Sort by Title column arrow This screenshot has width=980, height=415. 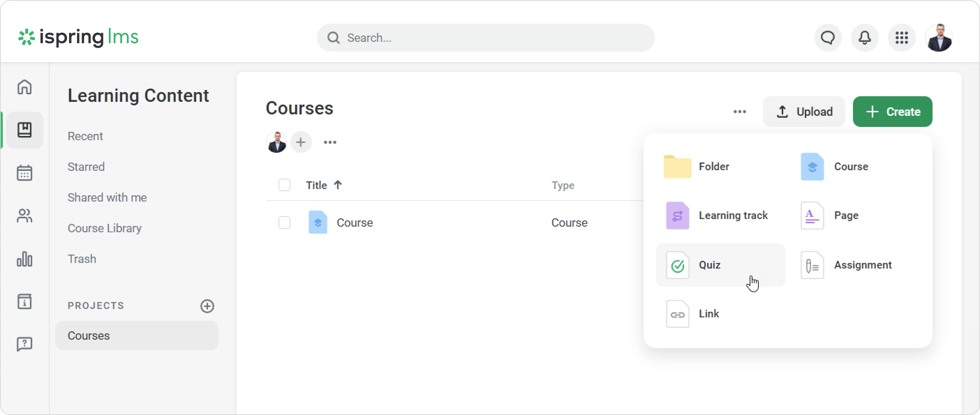click(x=338, y=185)
